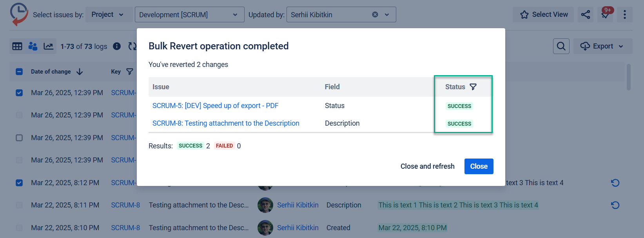Open the Development [SCRUM] dropdown
The width and height of the screenshot is (644, 238).
pos(189,14)
